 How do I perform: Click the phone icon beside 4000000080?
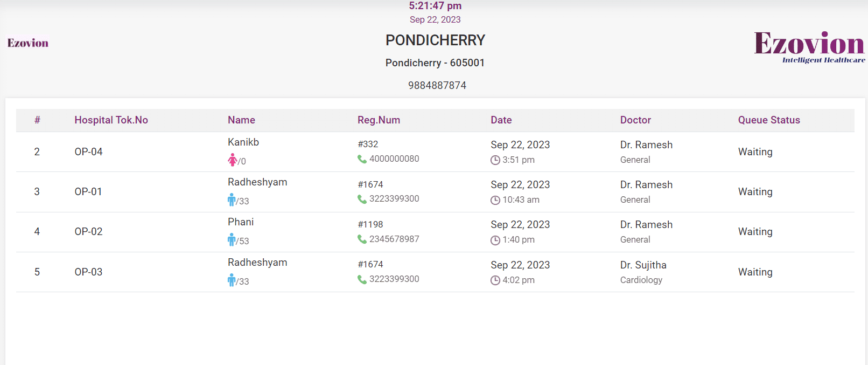[x=362, y=159]
